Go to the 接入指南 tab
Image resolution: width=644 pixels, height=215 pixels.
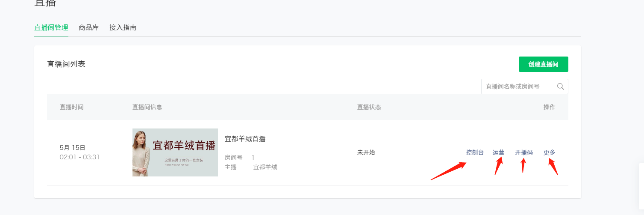coord(123,27)
